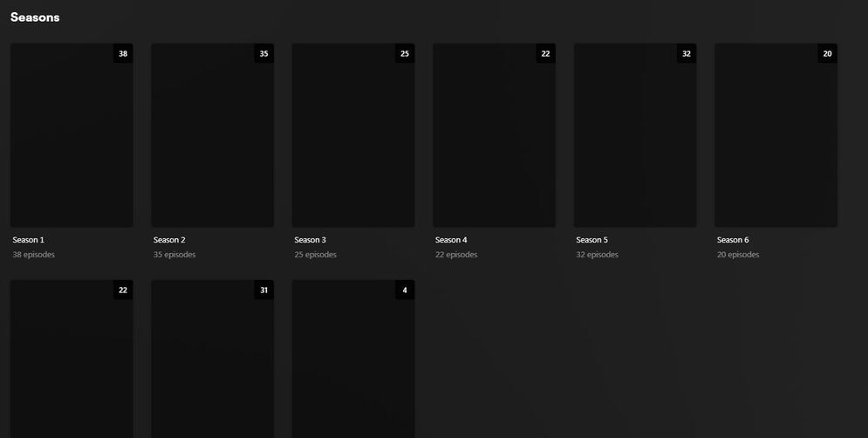Viewport: 868px width, 438px height.
Task: Click the "20 episodes" text
Action: coord(738,255)
